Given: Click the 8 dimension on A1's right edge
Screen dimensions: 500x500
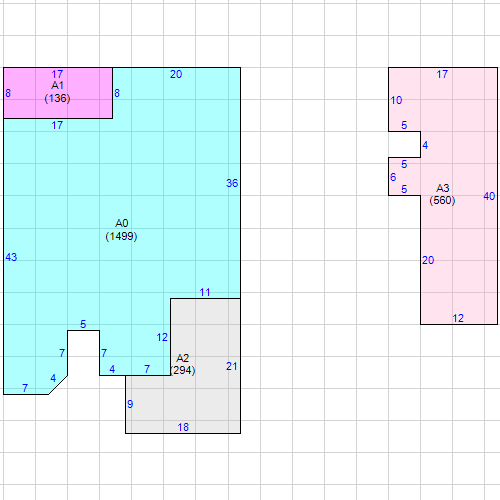Looking at the screenshot, I should (x=117, y=93).
